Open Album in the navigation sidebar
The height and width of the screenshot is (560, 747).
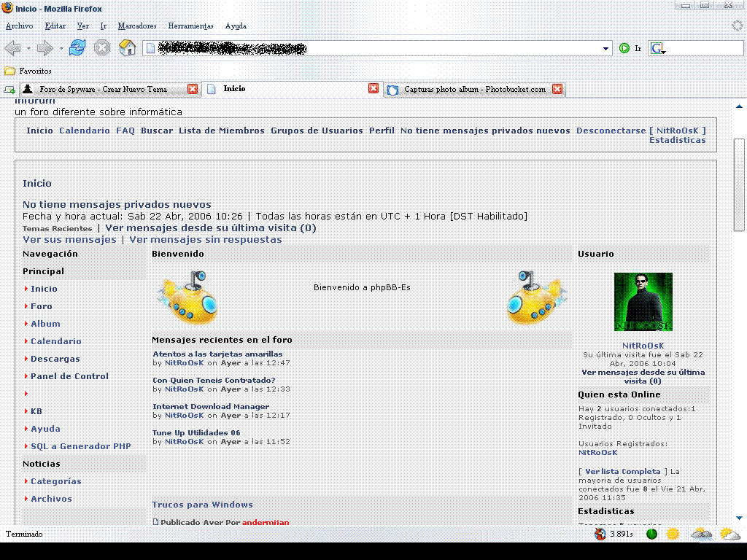pyautogui.click(x=45, y=324)
